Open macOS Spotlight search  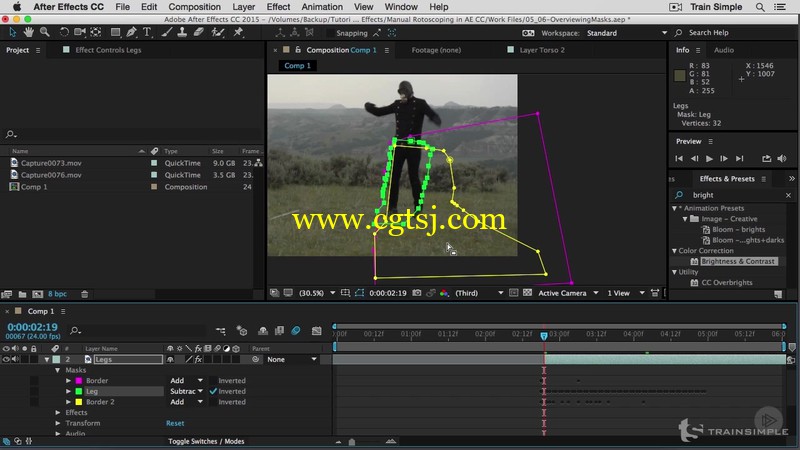[x=760, y=7]
